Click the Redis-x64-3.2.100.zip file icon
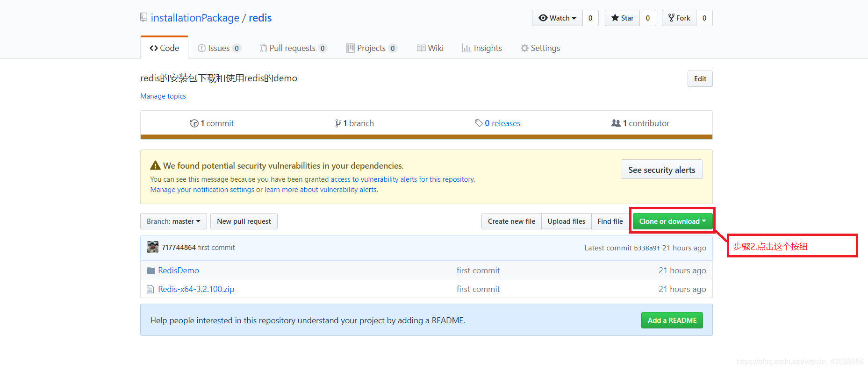 (x=150, y=289)
